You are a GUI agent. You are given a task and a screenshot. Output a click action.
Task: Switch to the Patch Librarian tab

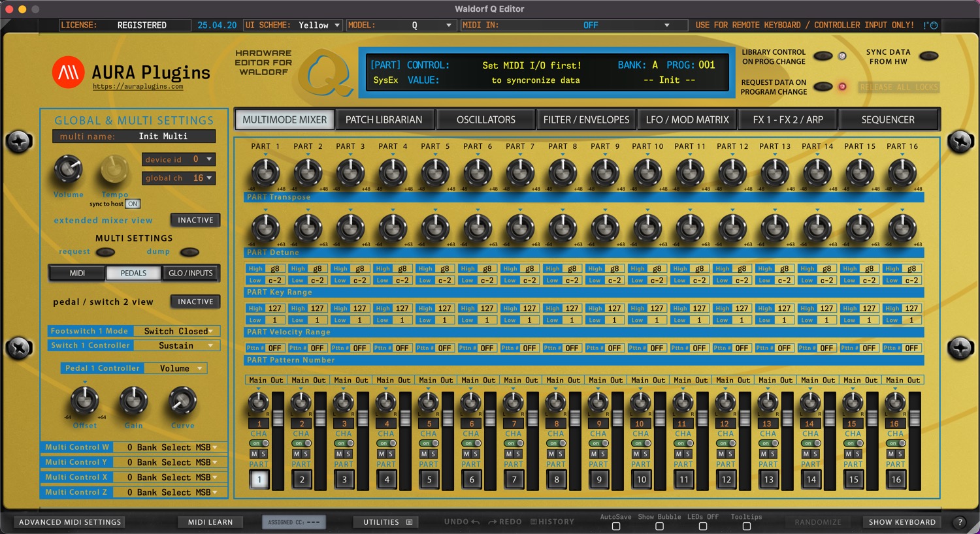[384, 119]
